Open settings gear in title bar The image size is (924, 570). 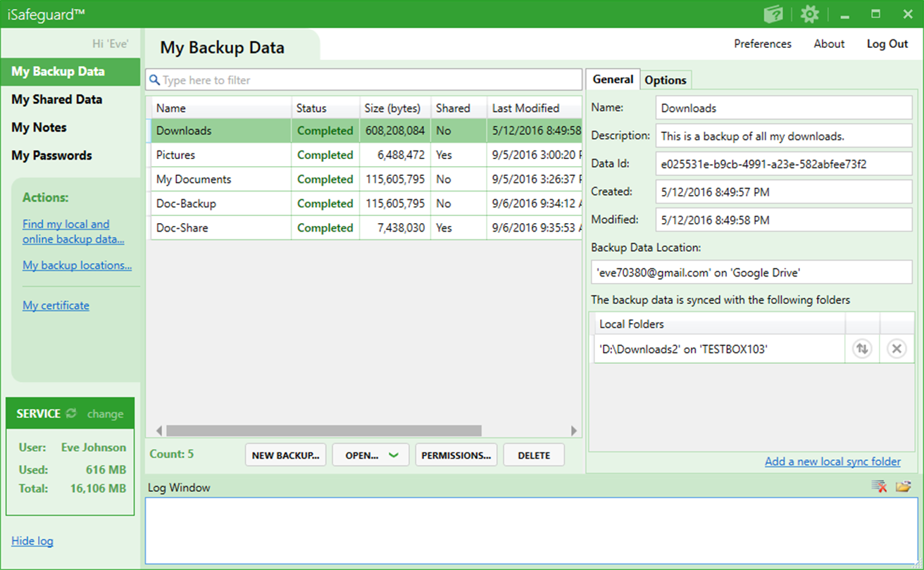(x=810, y=14)
